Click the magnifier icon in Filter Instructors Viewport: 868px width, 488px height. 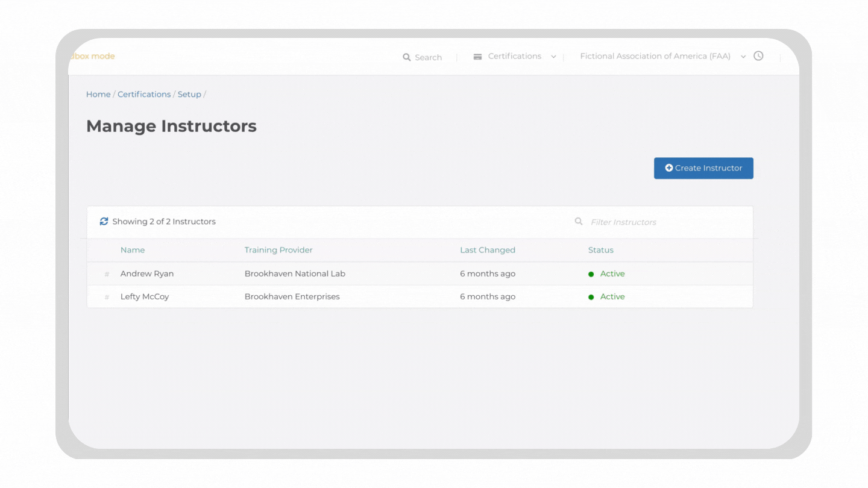pyautogui.click(x=579, y=222)
